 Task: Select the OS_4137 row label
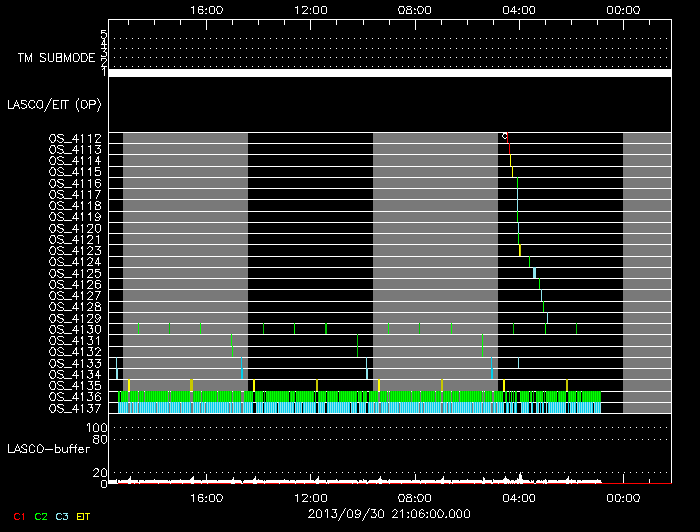point(75,408)
